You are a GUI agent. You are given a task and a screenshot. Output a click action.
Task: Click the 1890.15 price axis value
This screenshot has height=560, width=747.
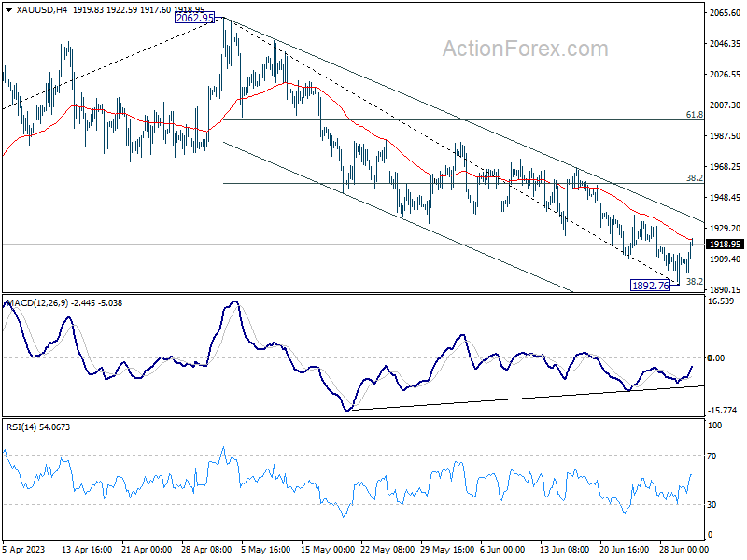725,289
